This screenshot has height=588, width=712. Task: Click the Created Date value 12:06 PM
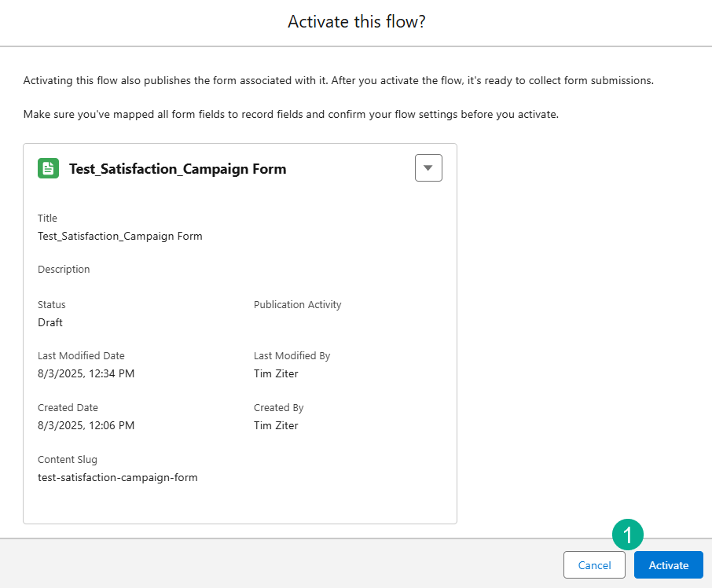point(86,425)
